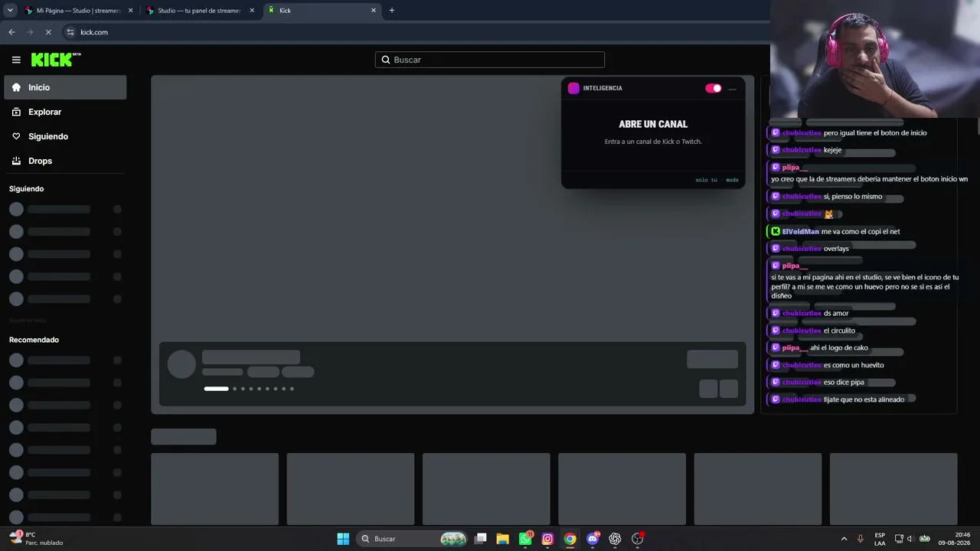Image resolution: width=980 pixels, height=551 pixels.
Task: Open Drops in the sidebar
Action: [x=65, y=161]
